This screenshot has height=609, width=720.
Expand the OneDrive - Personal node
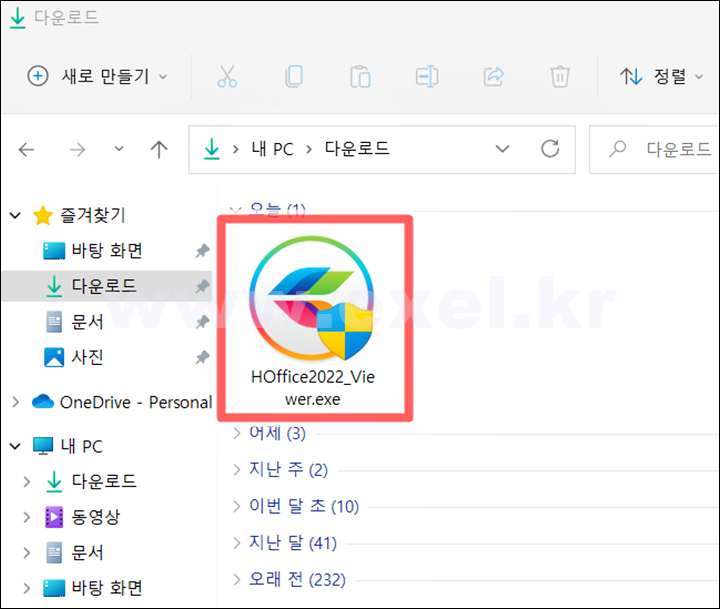click(x=16, y=402)
